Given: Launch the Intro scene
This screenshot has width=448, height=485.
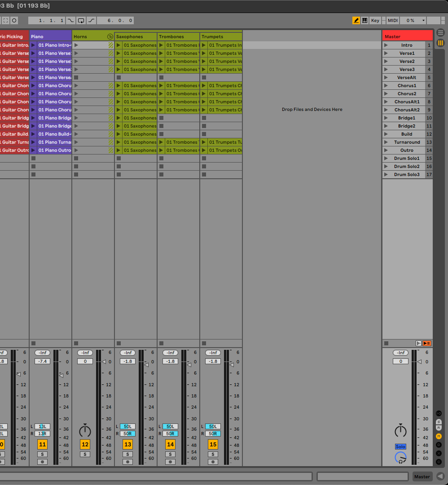Looking at the screenshot, I should [386, 45].
